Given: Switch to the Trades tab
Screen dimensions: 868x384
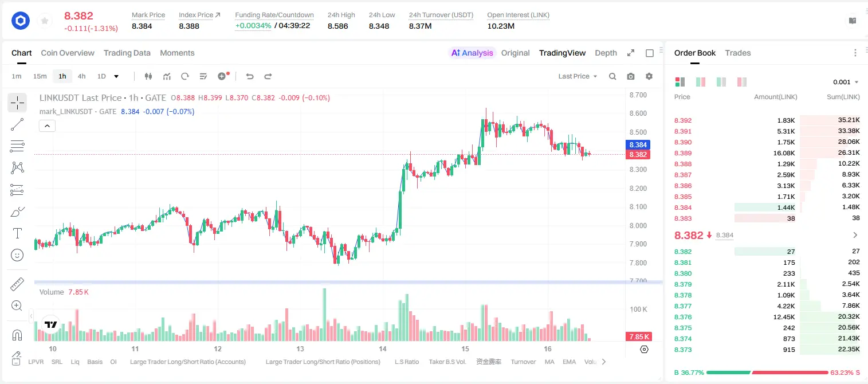Looking at the screenshot, I should (737, 53).
